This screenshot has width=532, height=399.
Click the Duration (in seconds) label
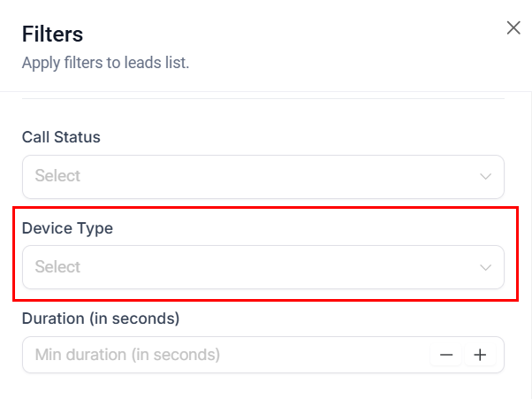pyautogui.click(x=101, y=318)
